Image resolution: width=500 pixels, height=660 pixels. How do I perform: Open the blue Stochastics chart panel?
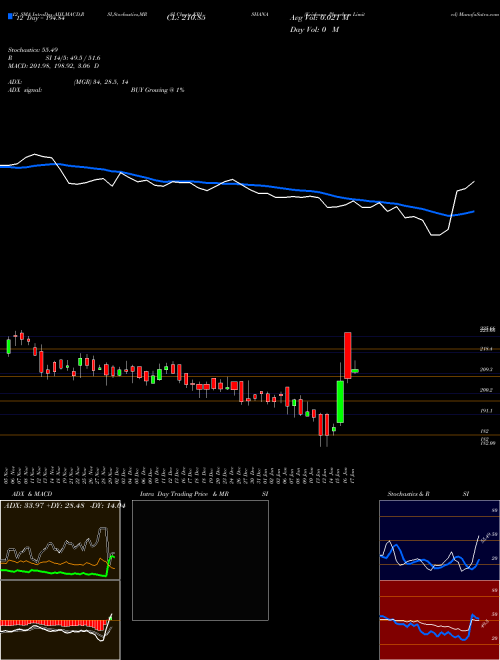tap(439, 540)
